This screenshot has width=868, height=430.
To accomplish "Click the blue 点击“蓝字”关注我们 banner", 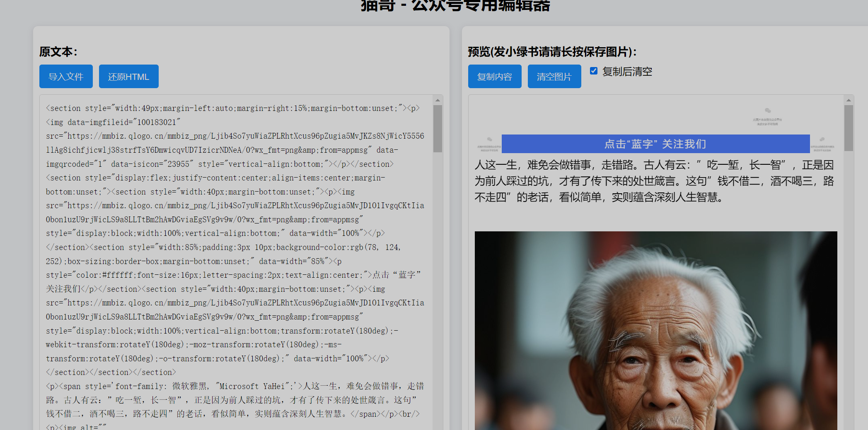I will click(x=655, y=144).
